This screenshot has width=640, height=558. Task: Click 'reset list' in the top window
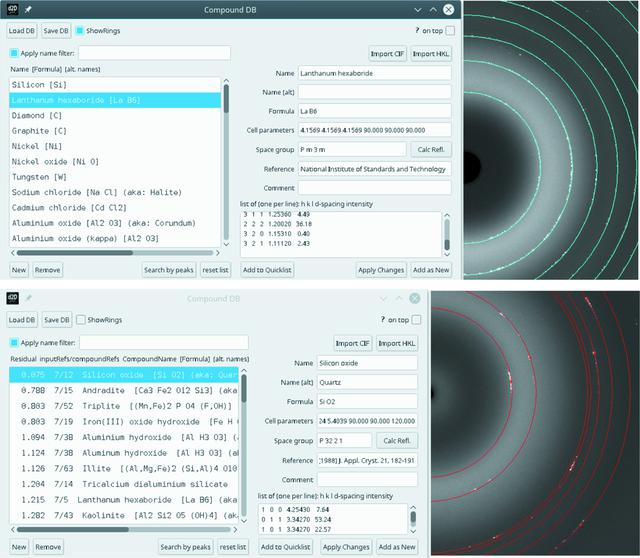pos(215,270)
